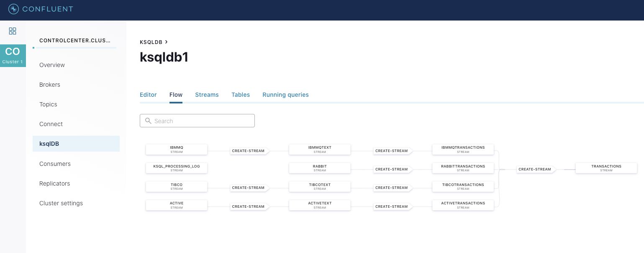Select the Flow tab
The width and height of the screenshot is (644, 253).
[x=176, y=95]
